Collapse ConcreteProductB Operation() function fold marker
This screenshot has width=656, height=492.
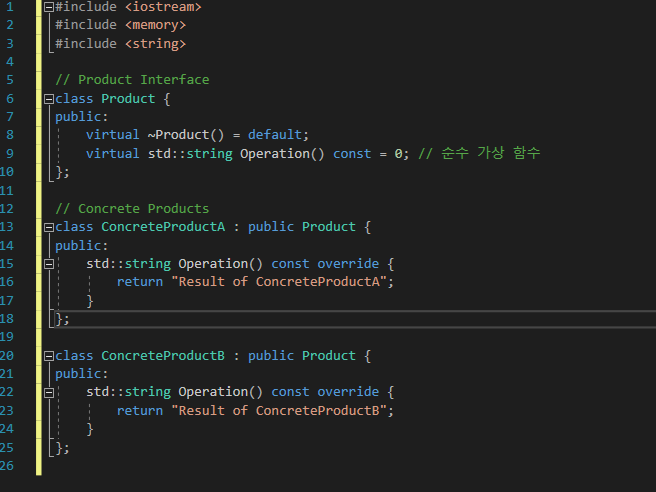49,392
